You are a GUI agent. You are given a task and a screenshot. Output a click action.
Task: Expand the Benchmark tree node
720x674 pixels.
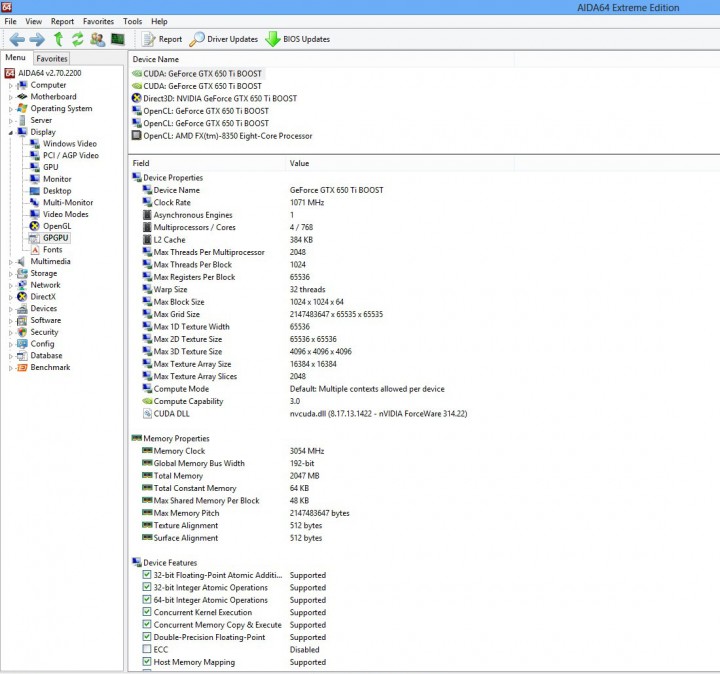(x=11, y=368)
